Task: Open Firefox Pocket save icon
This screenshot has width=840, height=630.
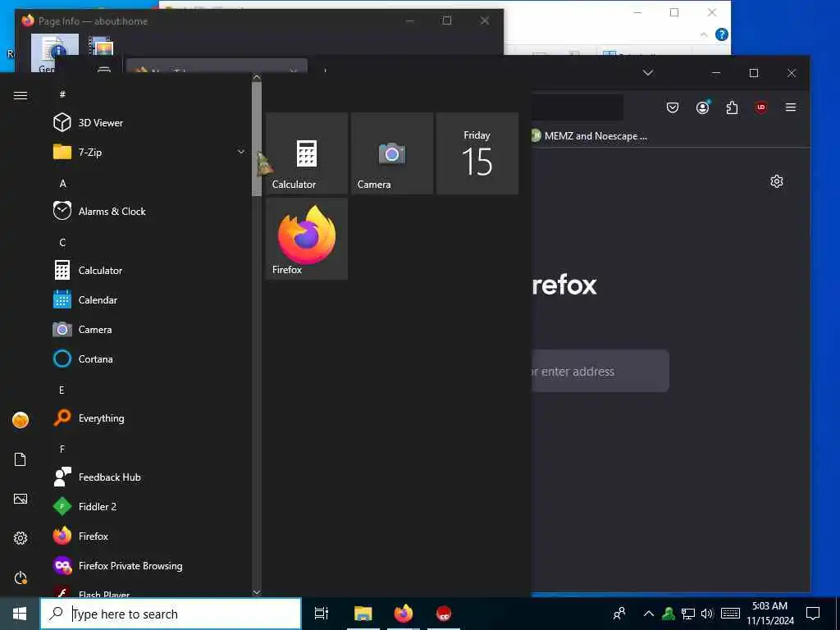Action: [x=673, y=107]
